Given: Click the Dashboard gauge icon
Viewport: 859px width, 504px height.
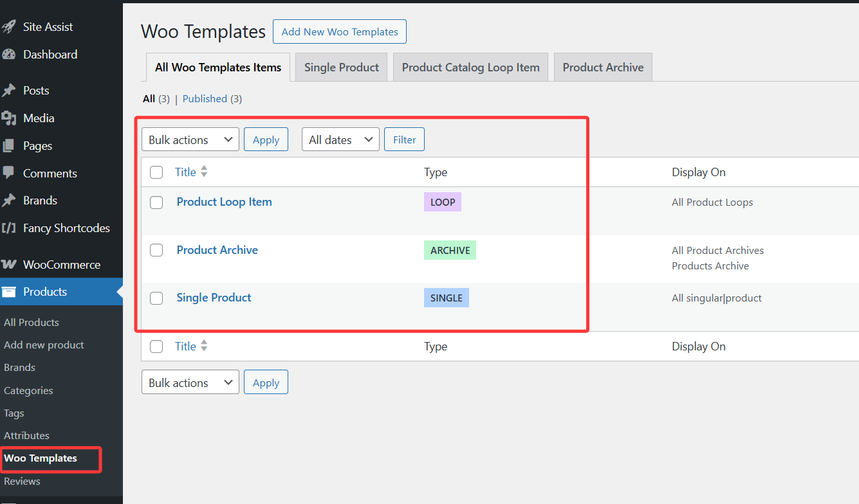Looking at the screenshot, I should click(8, 55).
